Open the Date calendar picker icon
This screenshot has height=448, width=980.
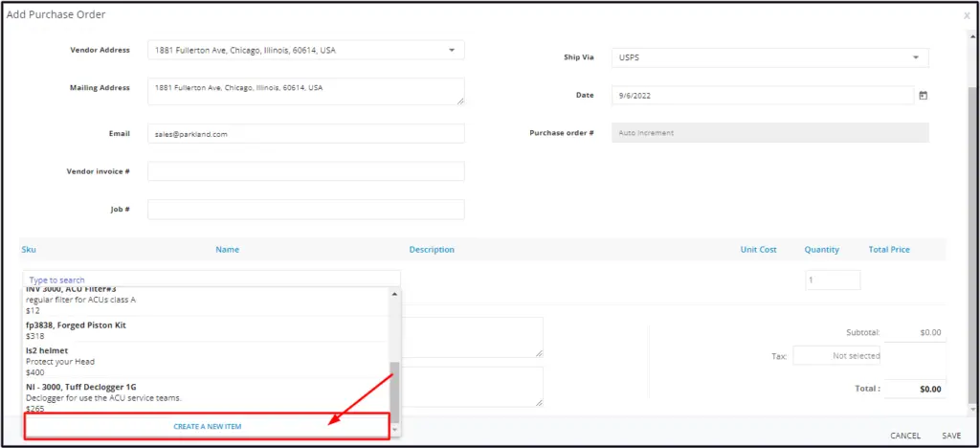924,96
